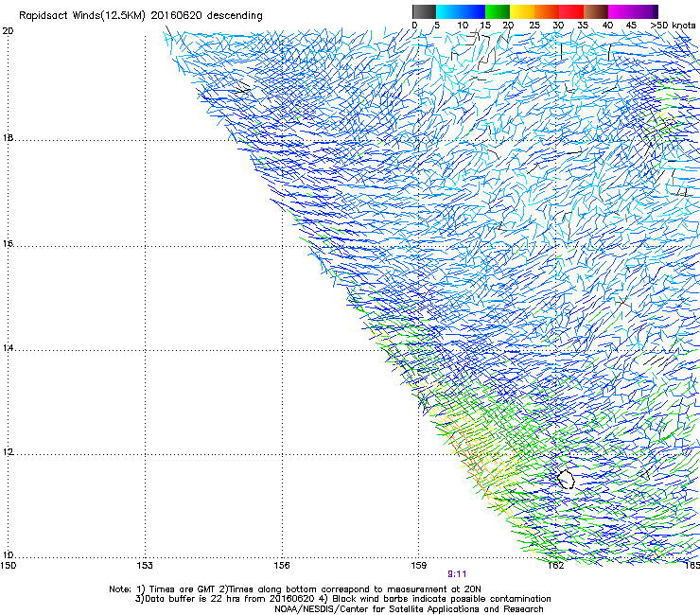Pick the brown 35-40 knots legend segment
This screenshot has width=700, height=615.
pyautogui.click(x=596, y=11)
